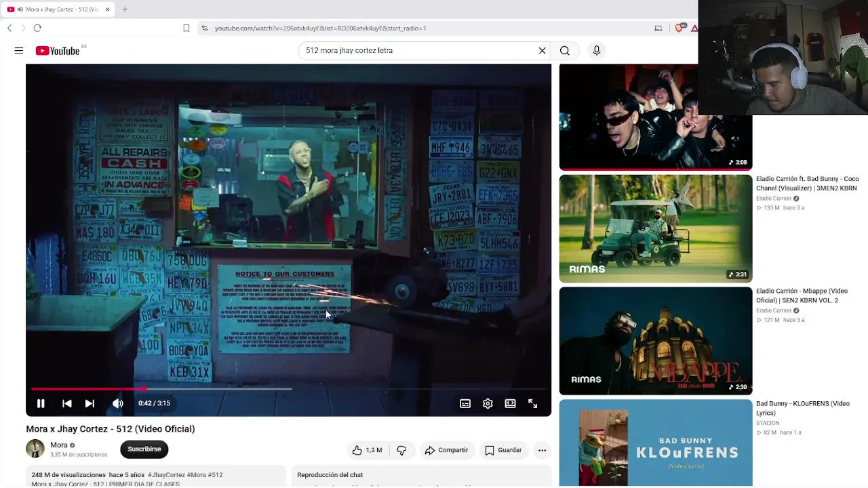Open the Brave Shields icon

679,28
